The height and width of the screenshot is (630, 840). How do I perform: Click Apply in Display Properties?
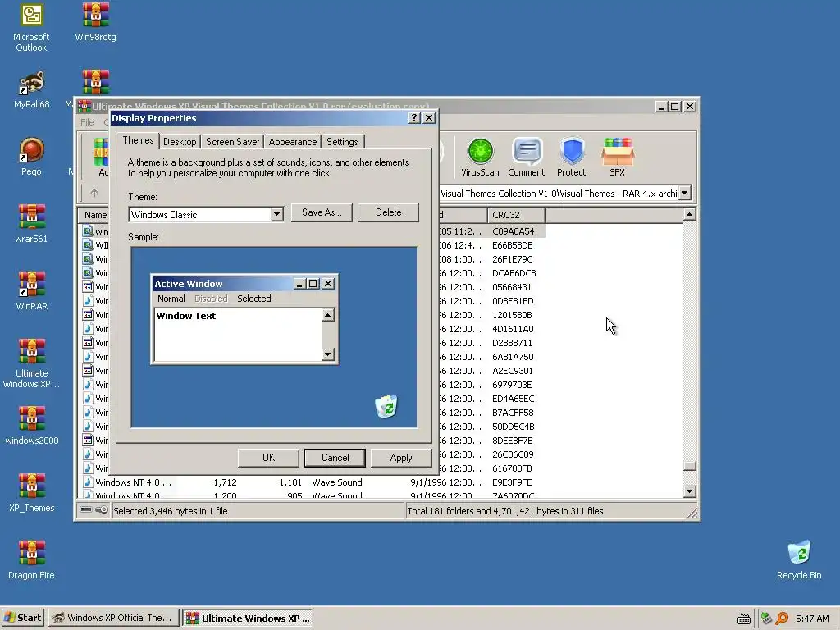click(401, 458)
